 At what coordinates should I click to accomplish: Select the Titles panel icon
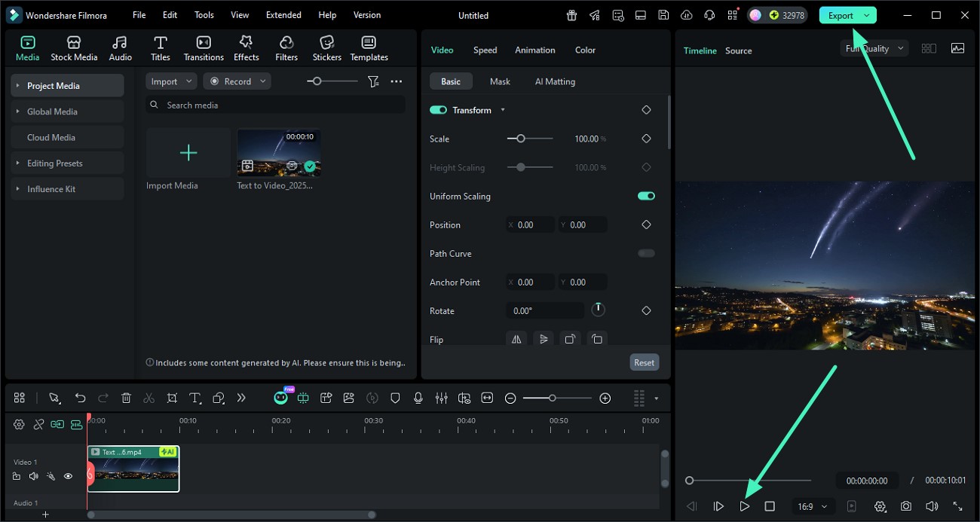point(160,47)
